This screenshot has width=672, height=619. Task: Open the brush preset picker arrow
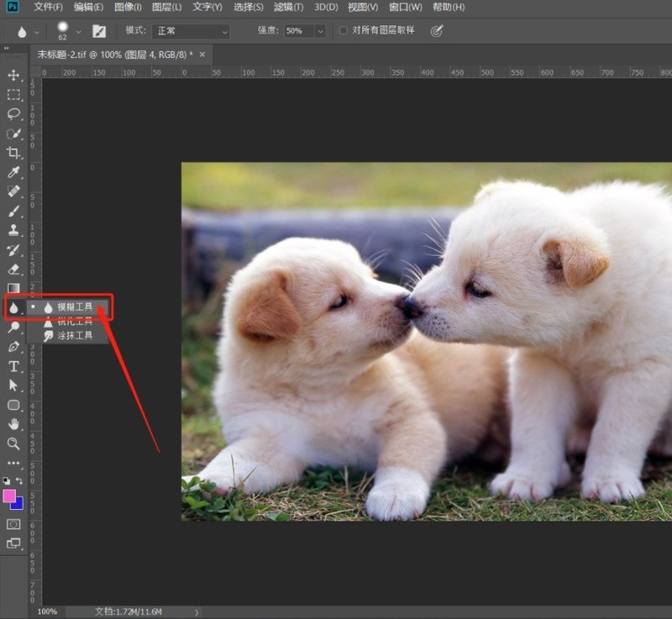coord(78,32)
